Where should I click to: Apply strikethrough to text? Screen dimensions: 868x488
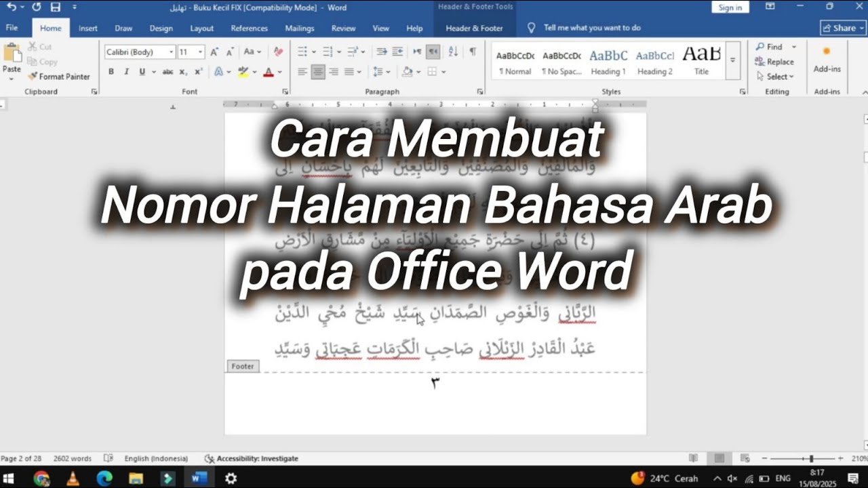coord(167,72)
